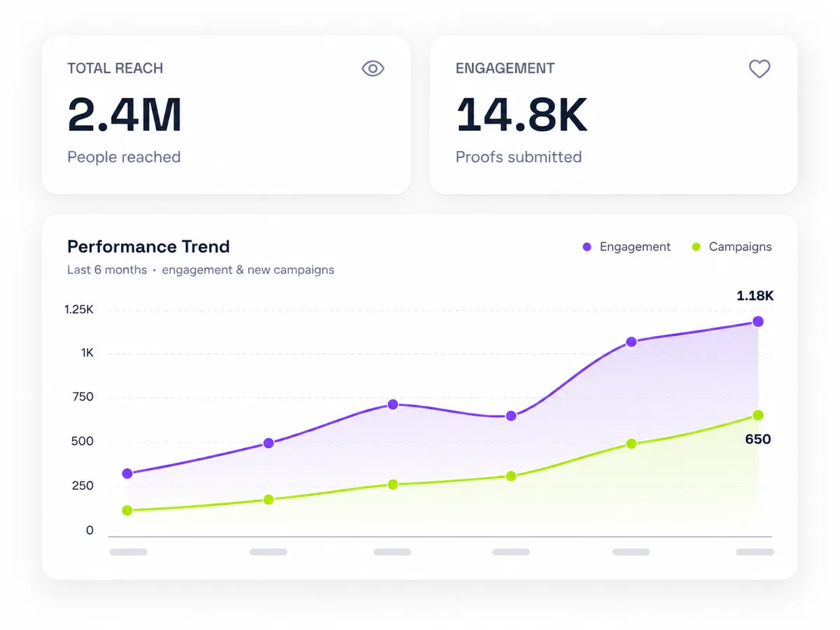Click the eye icon on Total Reach card
The image size is (840, 630).
point(373,68)
